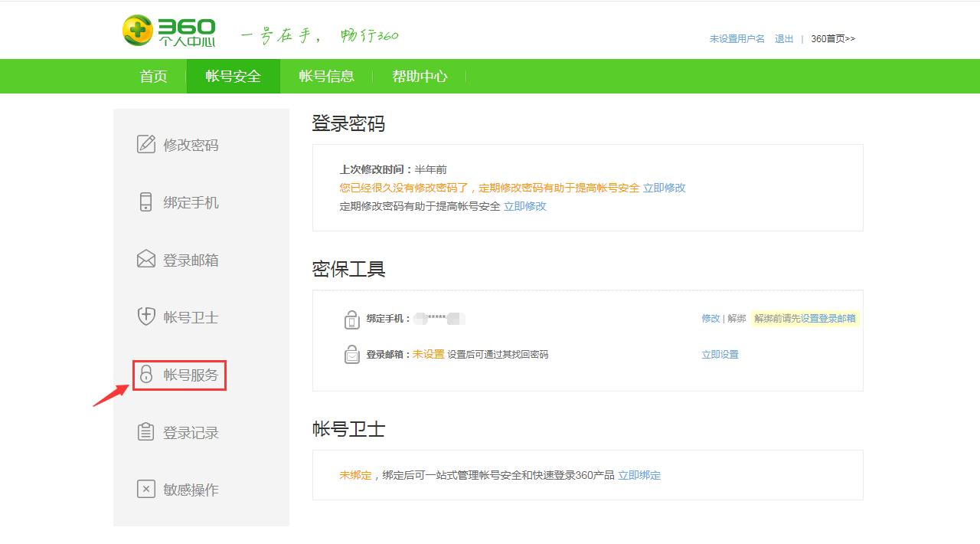Image resolution: width=980 pixels, height=544 pixels.
Task: Click 退出 to log out
Action: click(x=782, y=38)
